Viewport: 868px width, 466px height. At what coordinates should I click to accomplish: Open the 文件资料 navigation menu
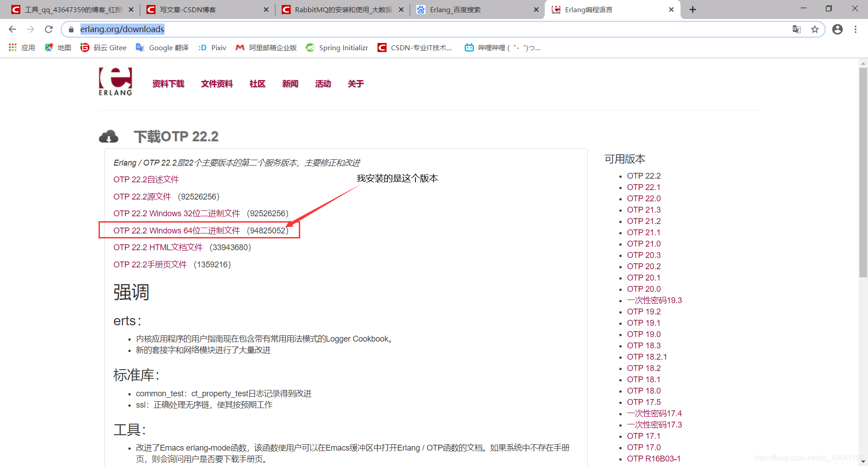pyautogui.click(x=217, y=84)
